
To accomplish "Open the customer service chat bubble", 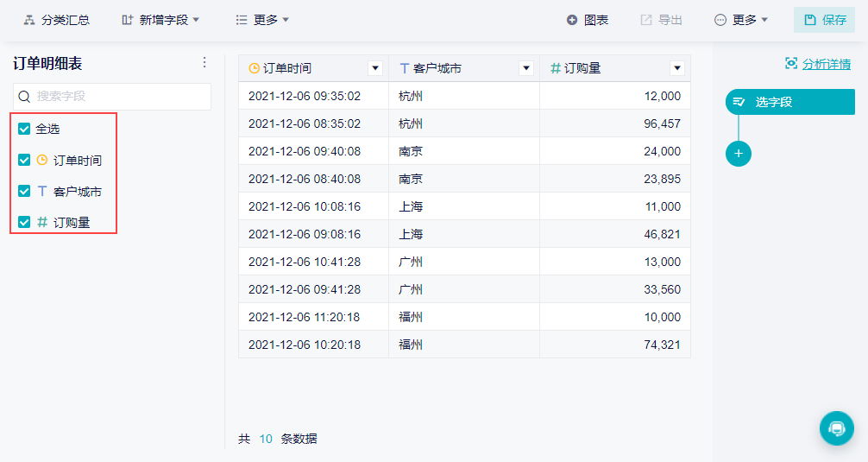I will (836, 428).
